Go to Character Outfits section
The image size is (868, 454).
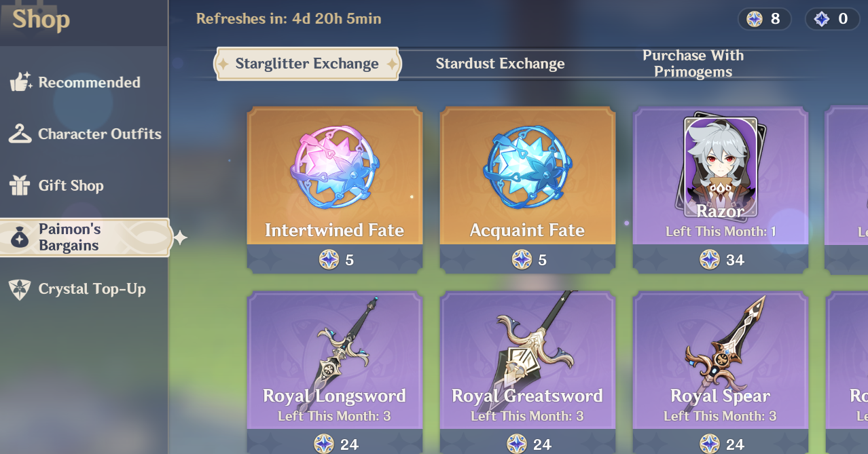coord(84,134)
